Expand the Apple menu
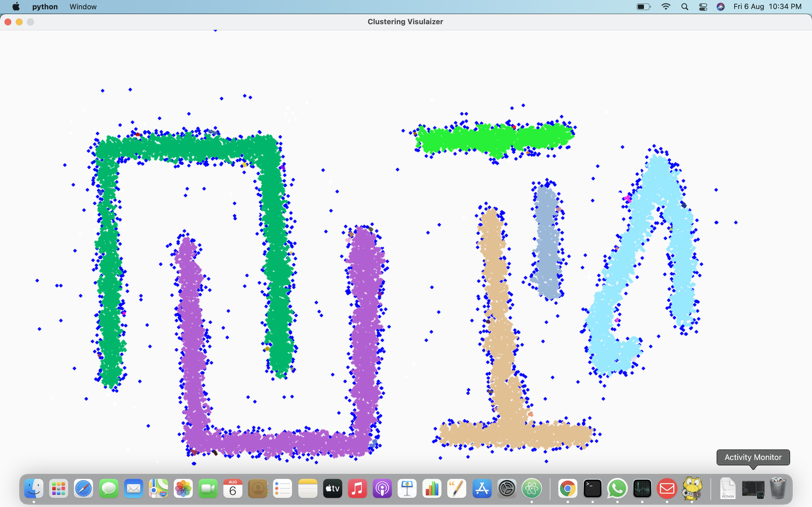The height and width of the screenshot is (507, 812). click(x=16, y=6)
